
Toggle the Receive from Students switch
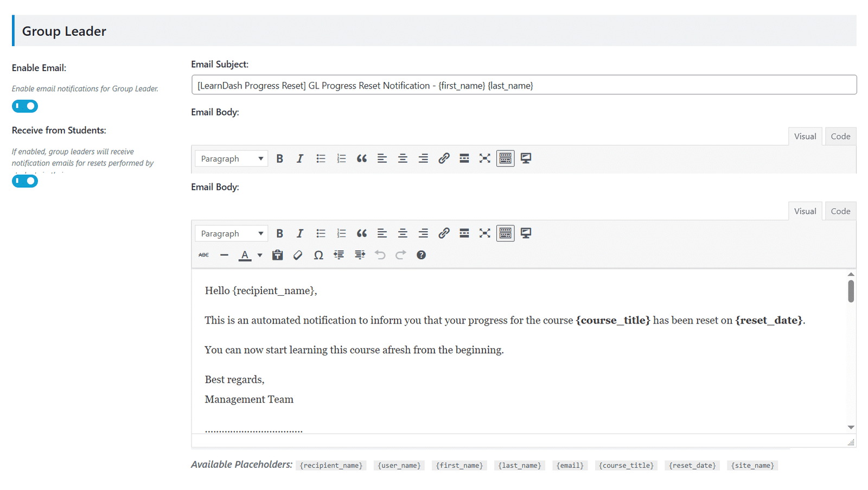pyautogui.click(x=25, y=181)
